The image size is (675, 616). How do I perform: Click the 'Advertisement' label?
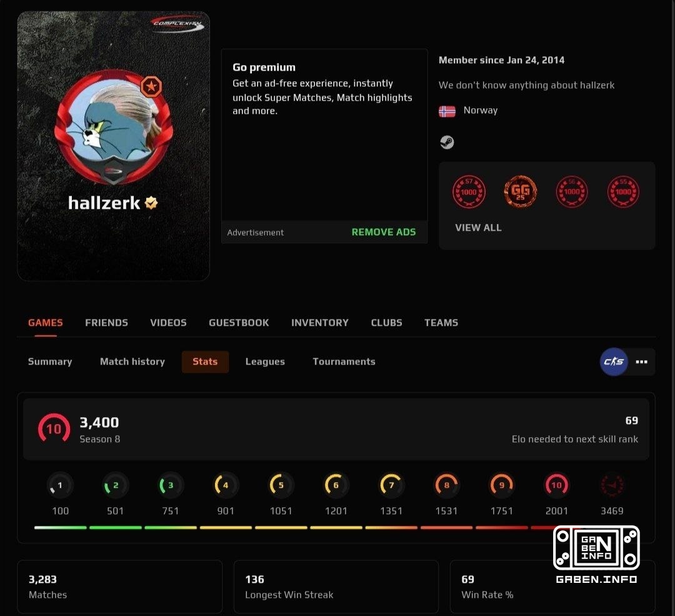coord(255,233)
